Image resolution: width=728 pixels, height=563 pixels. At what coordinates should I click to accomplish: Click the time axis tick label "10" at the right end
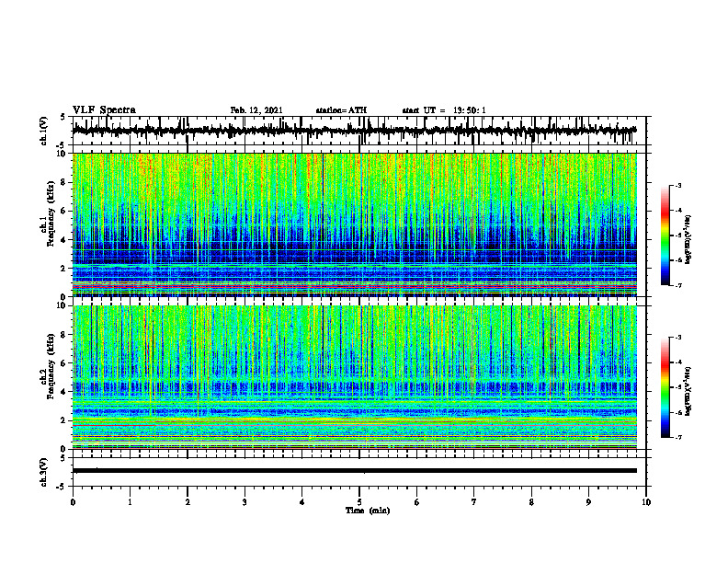646,502
